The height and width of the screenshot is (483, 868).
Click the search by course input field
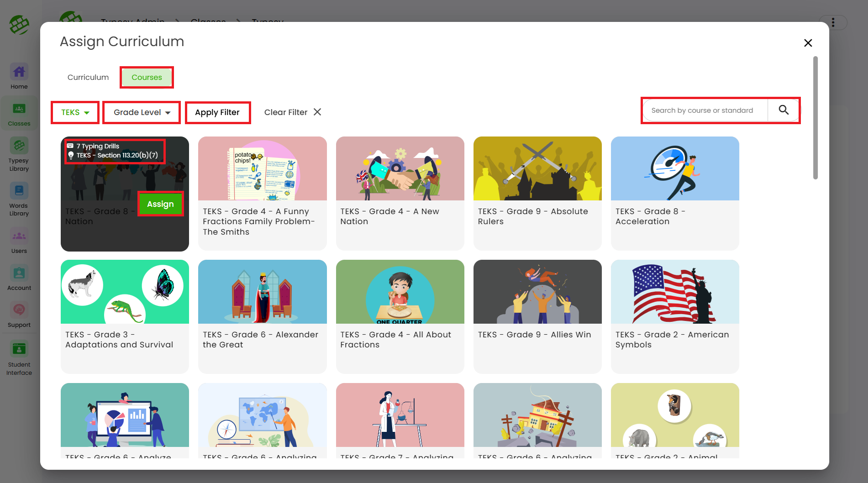click(705, 110)
